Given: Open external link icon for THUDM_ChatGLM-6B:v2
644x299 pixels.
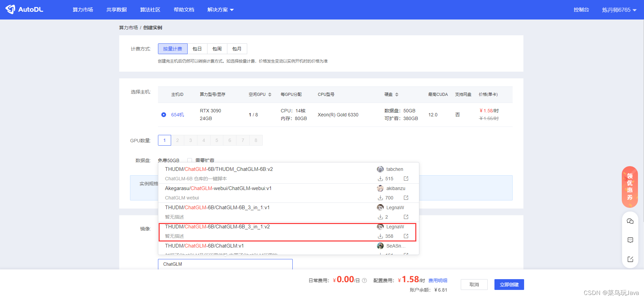Looking at the screenshot, I should (x=406, y=179).
